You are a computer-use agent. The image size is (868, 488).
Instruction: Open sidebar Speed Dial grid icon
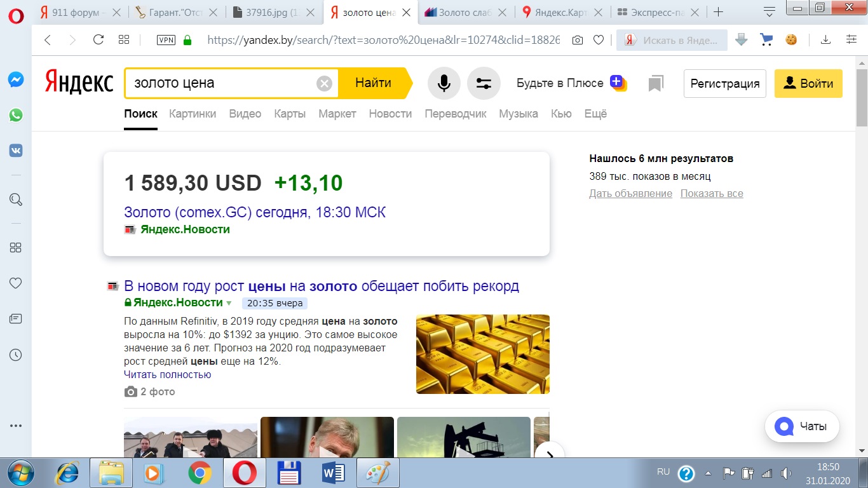coord(16,248)
